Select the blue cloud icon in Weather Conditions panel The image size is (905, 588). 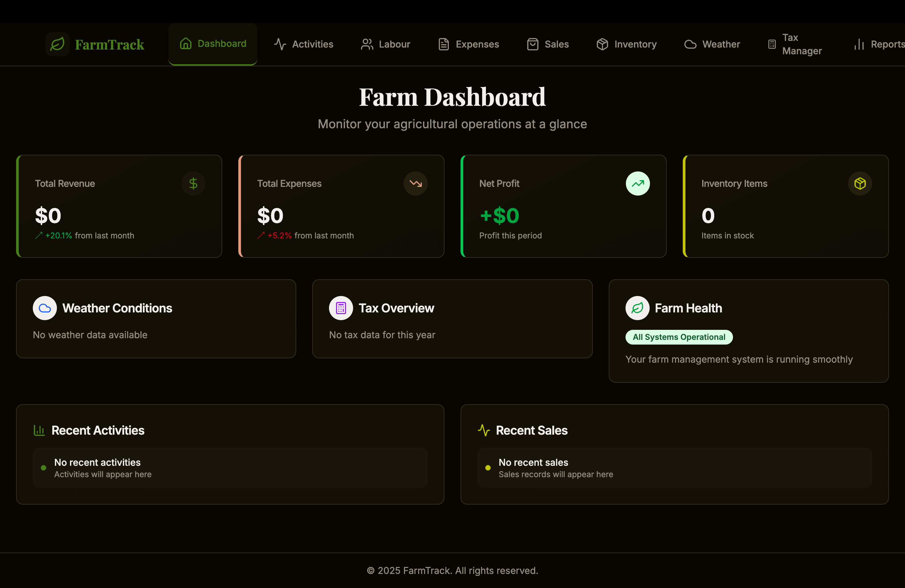click(45, 308)
